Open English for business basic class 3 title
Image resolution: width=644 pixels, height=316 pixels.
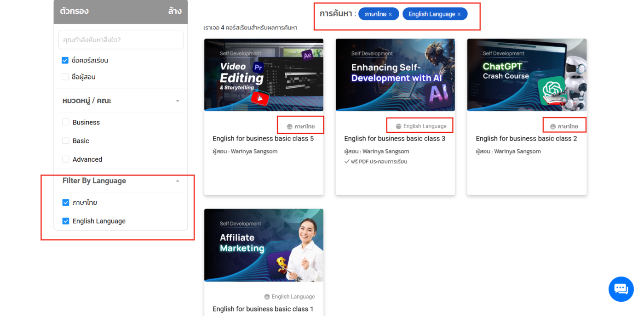[x=395, y=138]
